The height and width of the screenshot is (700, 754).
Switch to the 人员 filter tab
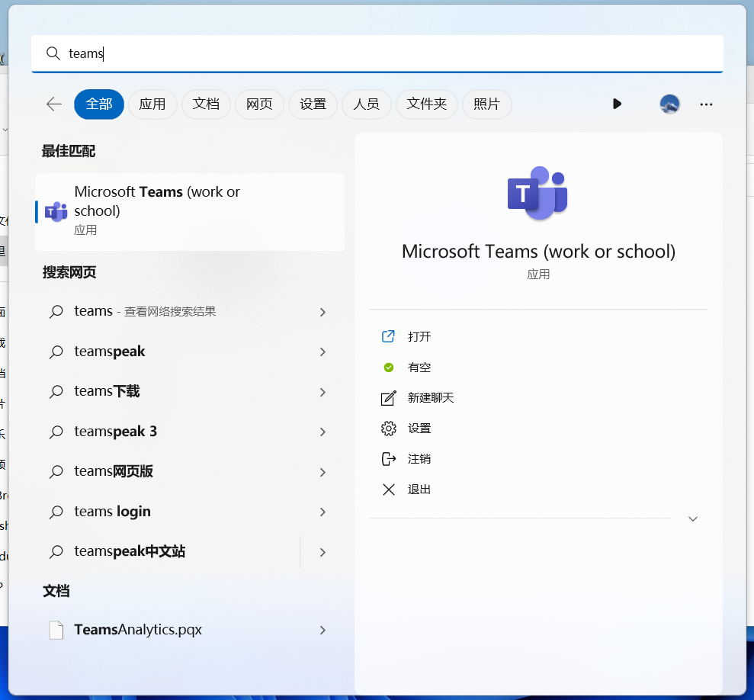coord(367,104)
